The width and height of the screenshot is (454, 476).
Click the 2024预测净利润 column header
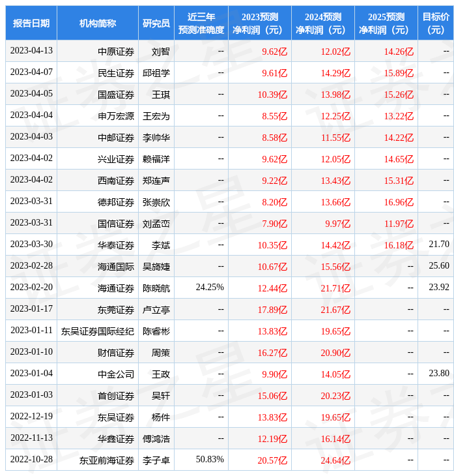coord(323,23)
